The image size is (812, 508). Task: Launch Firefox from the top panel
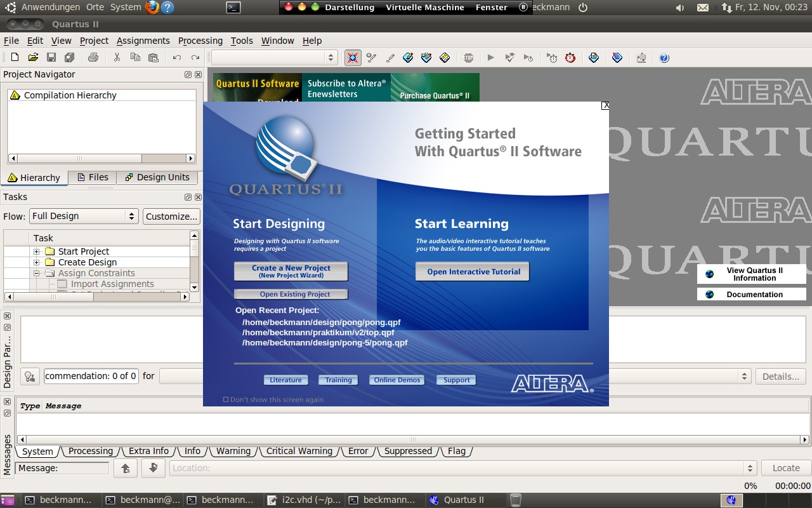pyautogui.click(x=152, y=8)
